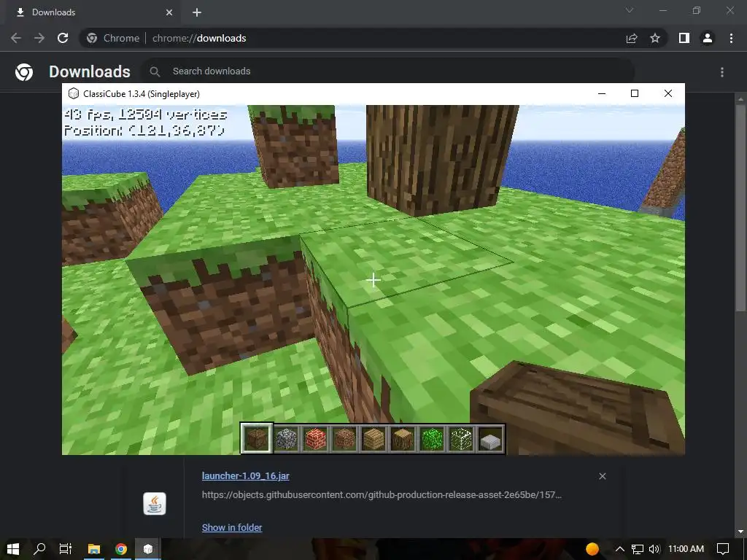Open a new Chrome tab
The width and height of the screenshot is (747, 560).
coord(197,12)
